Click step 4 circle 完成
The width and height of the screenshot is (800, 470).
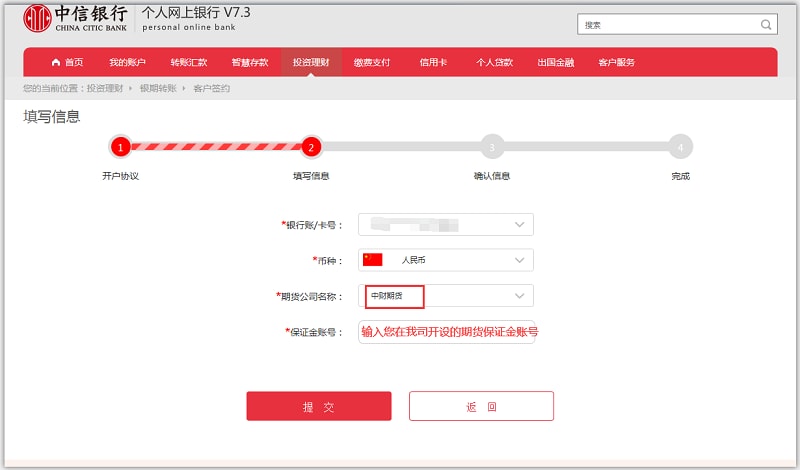tap(680, 147)
